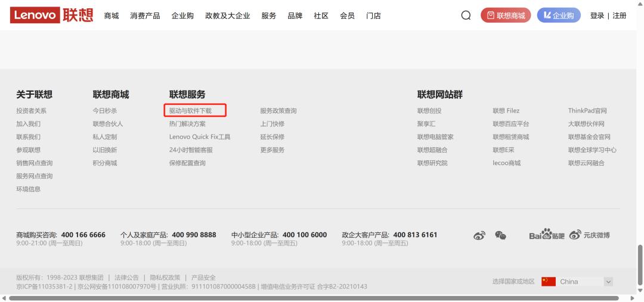Open 联想研究院 link
644x302 pixels.
(x=432, y=163)
